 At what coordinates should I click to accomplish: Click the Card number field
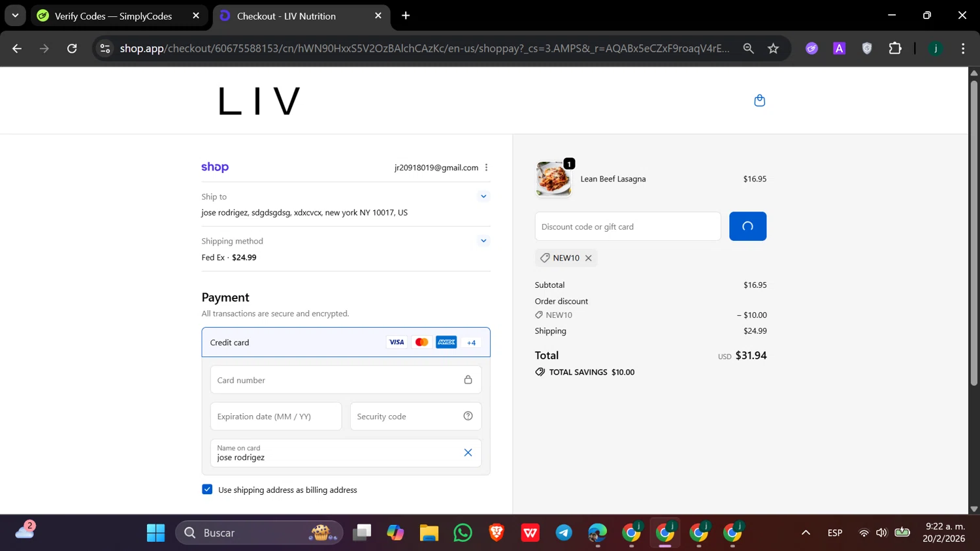[x=346, y=380]
